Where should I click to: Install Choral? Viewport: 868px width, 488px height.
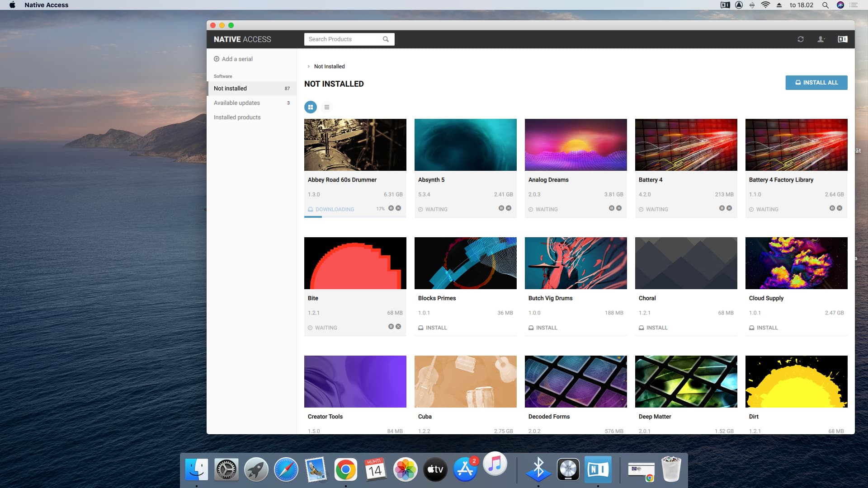[653, 328]
